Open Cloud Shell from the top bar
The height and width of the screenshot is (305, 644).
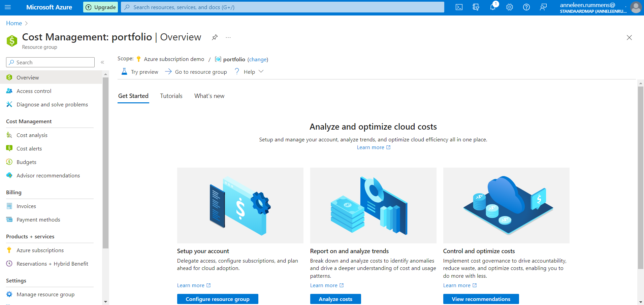(x=459, y=7)
